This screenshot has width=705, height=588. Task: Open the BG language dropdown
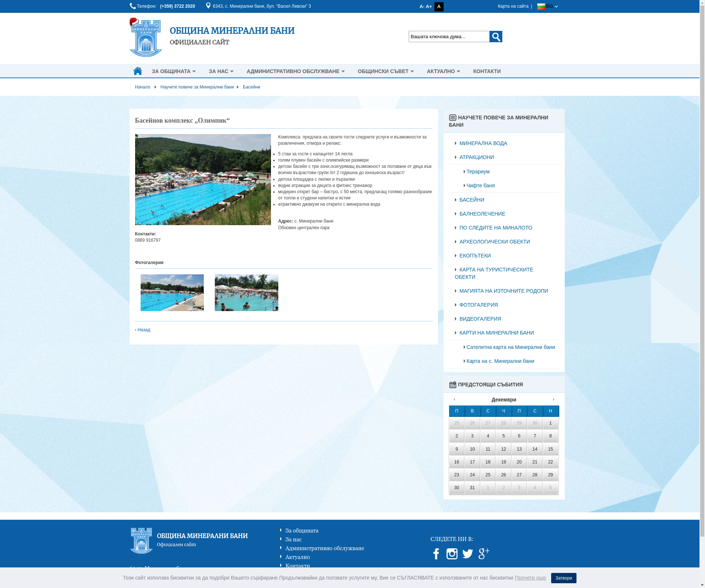click(x=547, y=6)
